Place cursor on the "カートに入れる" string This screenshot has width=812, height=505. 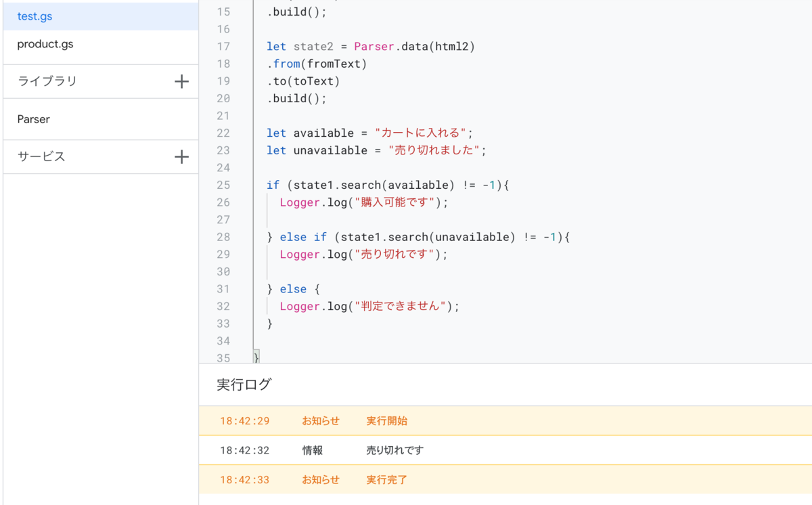pyautogui.click(x=421, y=133)
